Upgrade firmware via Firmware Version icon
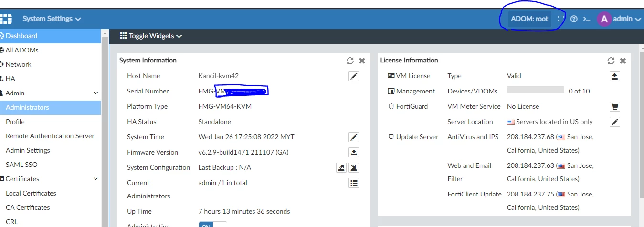 [354, 153]
